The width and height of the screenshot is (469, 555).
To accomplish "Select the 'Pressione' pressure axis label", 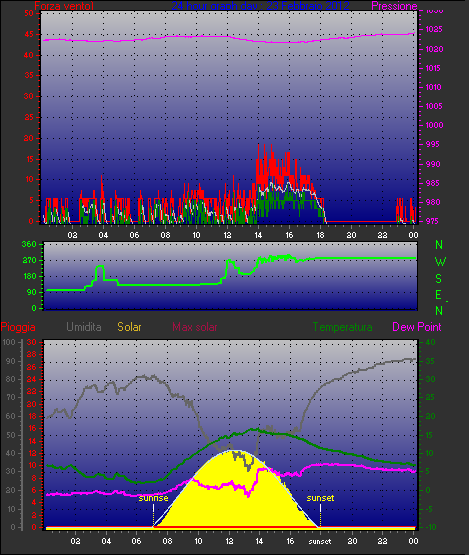I will click(x=394, y=6).
